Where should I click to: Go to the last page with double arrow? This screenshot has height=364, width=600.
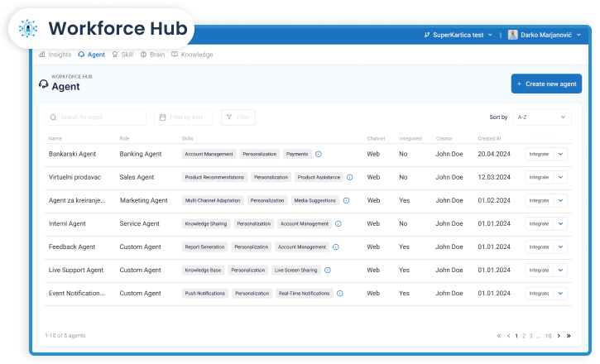569,336
